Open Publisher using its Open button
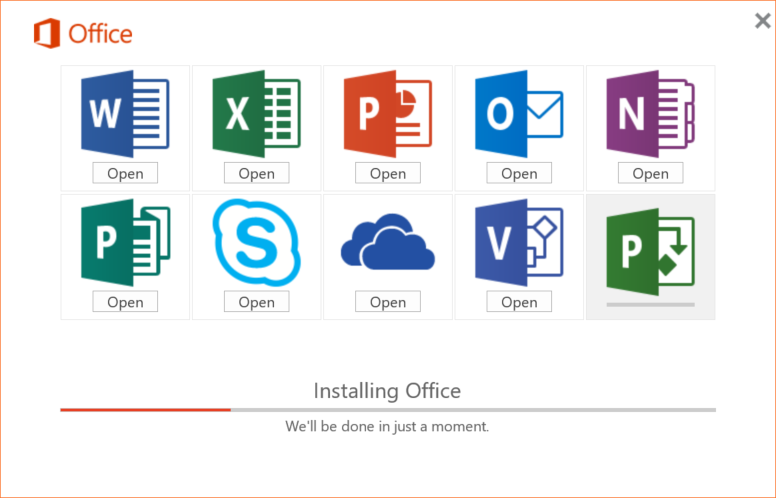Image resolution: width=776 pixels, height=498 pixels. 125,302
